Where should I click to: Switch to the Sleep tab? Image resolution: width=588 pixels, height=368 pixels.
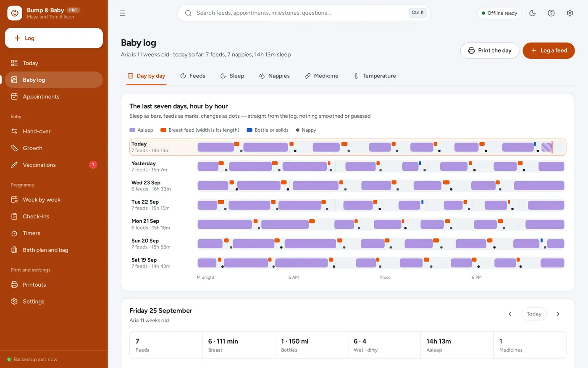coord(232,76)
